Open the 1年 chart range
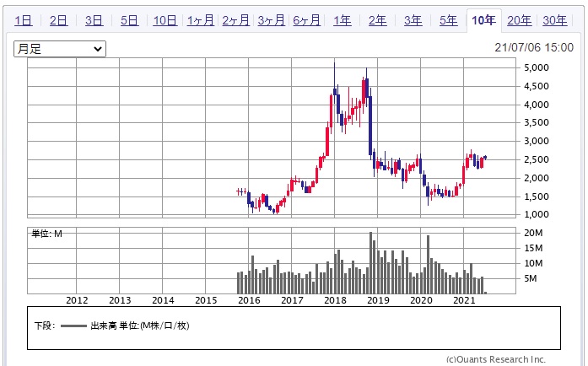 [343, 20]
